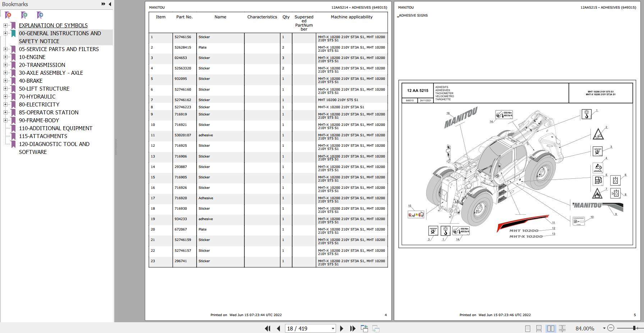644x333 pixels.
Task: Open the 115-ATTACHMENTS bookmark
Action: [x=43, y=136]
